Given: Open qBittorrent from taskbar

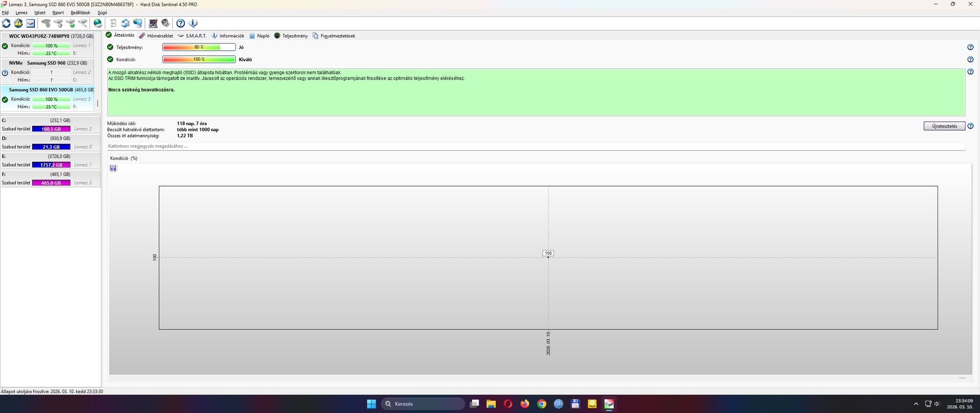Looking at the screenshot, I should (x=558, y=404).
